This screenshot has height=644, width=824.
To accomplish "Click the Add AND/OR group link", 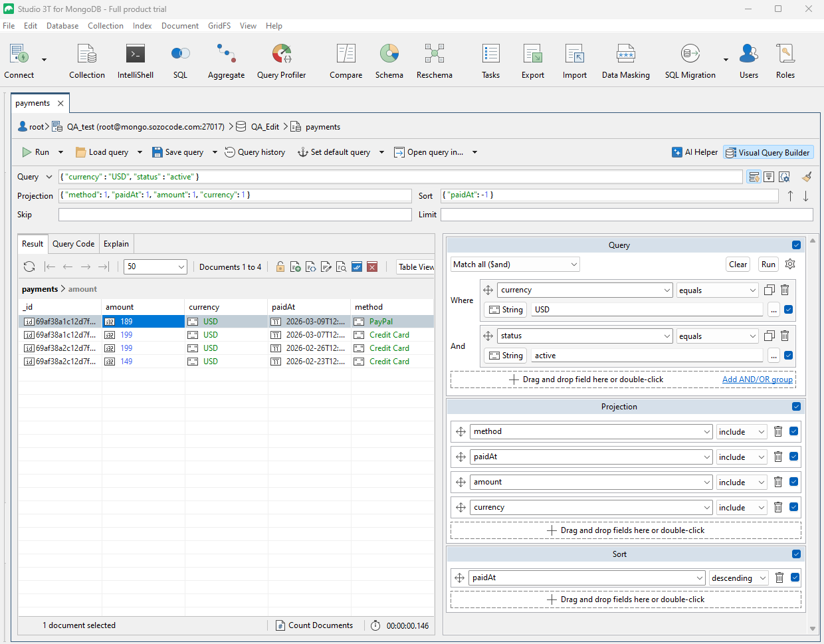I will tap(758, 379).
